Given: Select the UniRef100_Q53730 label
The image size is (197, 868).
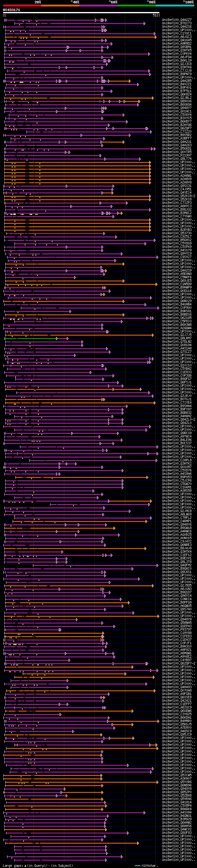Looking at the screenshot, I should tap(177, 233).
